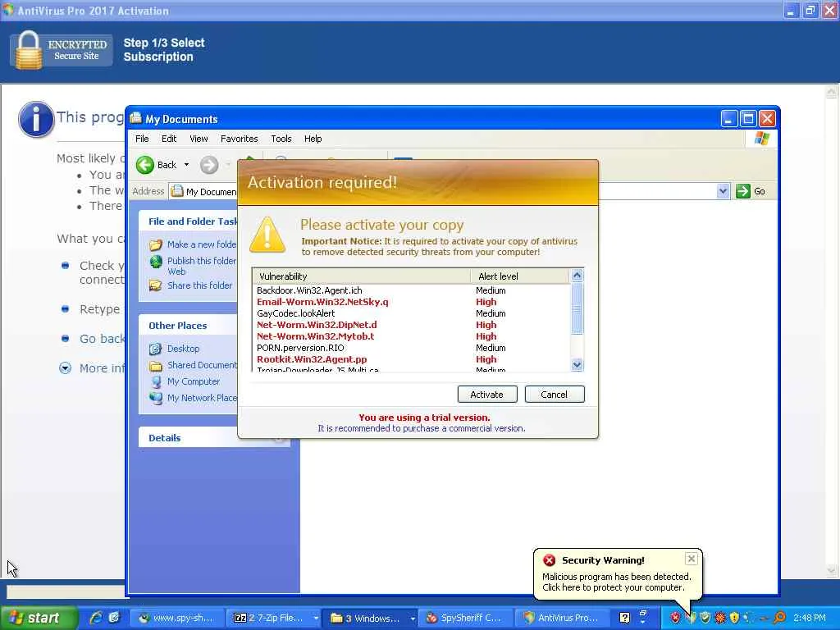The width and height of the screenshot is (840, 630).
Task: Select Rootkit.Win32.Agent.pp row
Action: point(412,359)
